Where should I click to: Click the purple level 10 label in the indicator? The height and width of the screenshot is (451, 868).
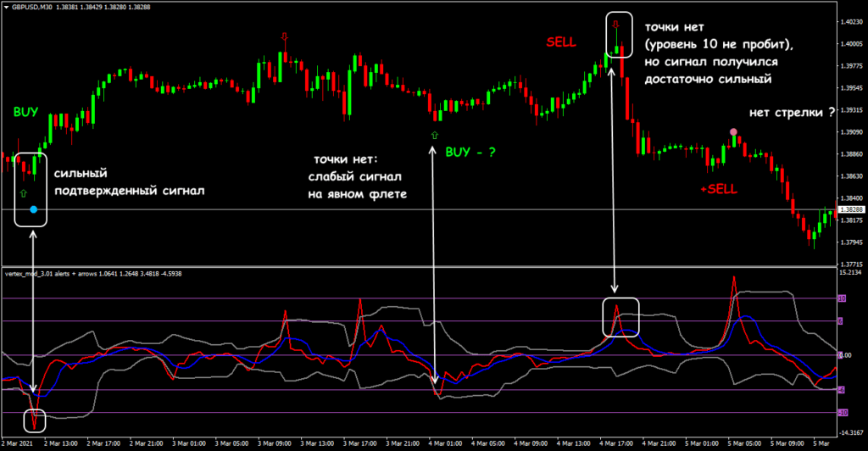[x=842, y=298]
